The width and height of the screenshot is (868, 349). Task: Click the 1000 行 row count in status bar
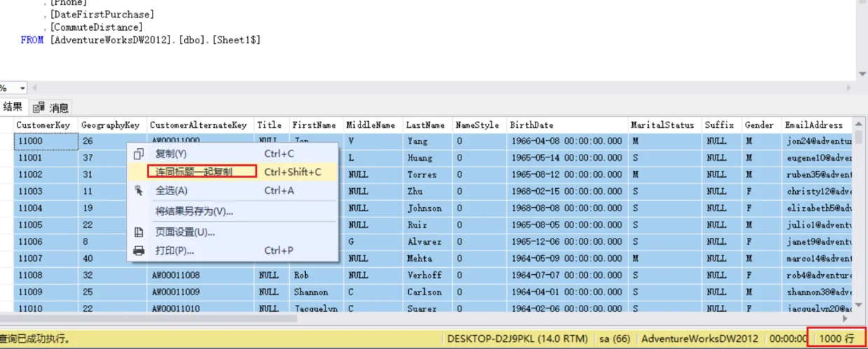point(836,339)
